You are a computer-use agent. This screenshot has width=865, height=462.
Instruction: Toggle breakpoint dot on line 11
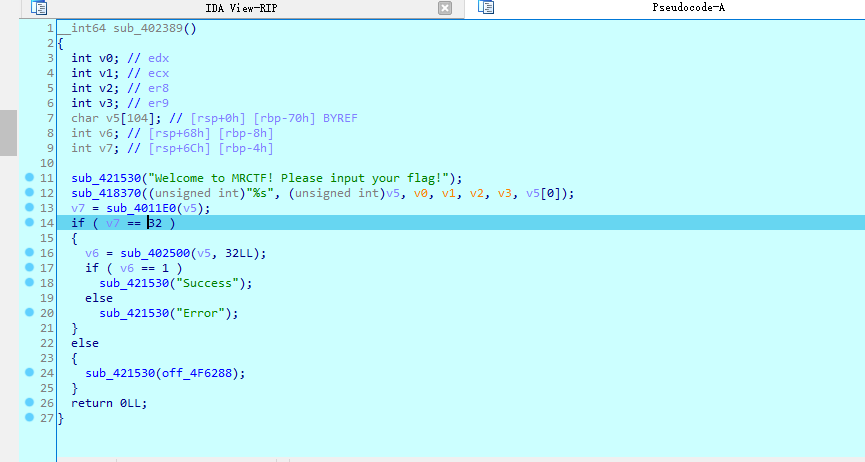(30, 178)
